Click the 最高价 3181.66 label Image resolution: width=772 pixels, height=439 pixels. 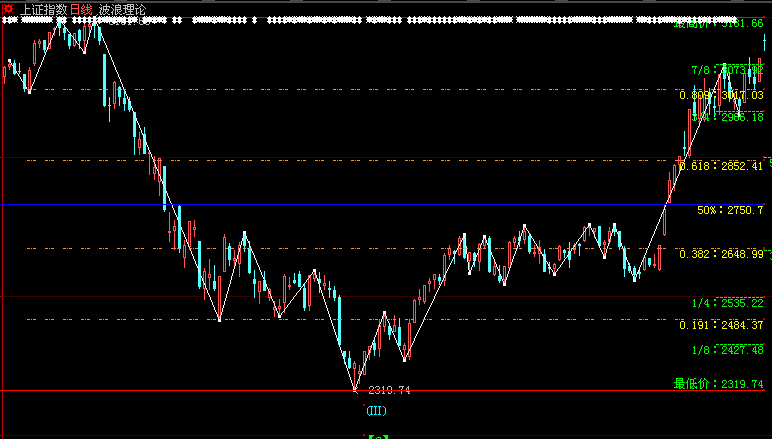[x=718, y=24]
